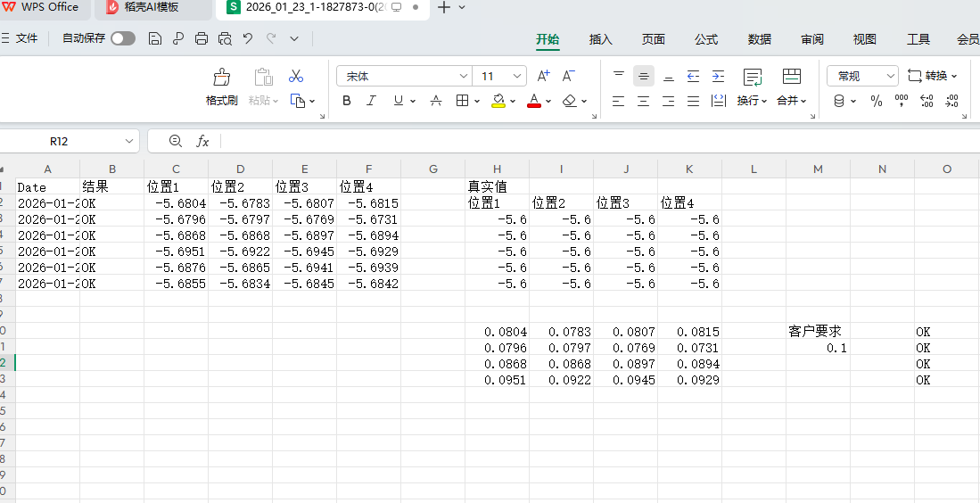The width and height of the screenshot is (980, 503).
Task: Open font color picker with red bar
Action: tap(534, 101)
